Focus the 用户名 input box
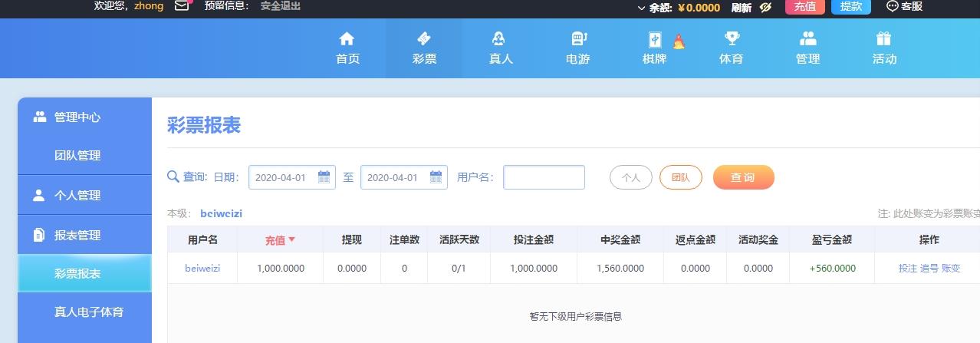Image resolution: width=980 pixels, height=343 pixels. pyautogui.click(x=544, y=177)
